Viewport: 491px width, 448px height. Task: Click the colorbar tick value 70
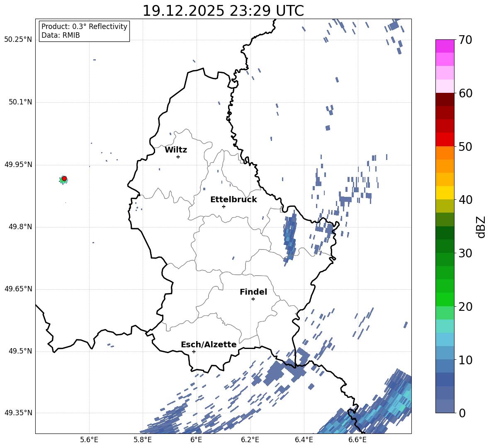pyautogui.click(x=465, y=40)
